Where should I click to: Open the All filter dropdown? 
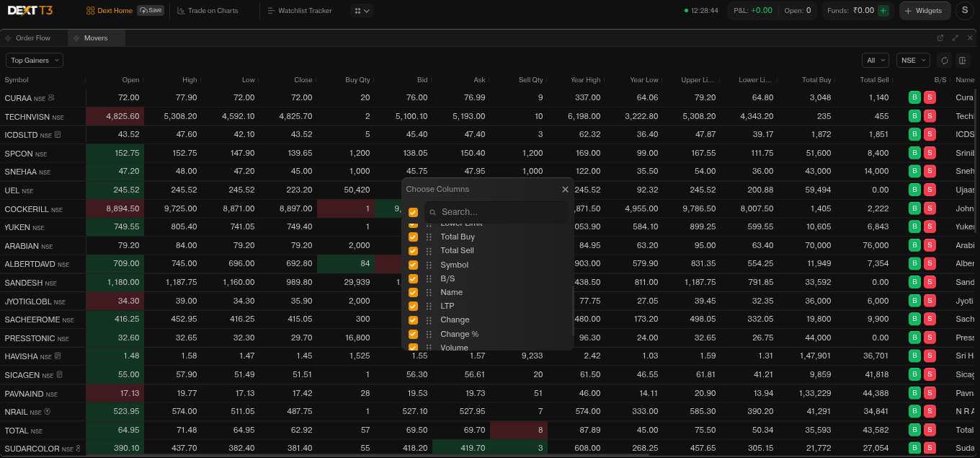876,61
